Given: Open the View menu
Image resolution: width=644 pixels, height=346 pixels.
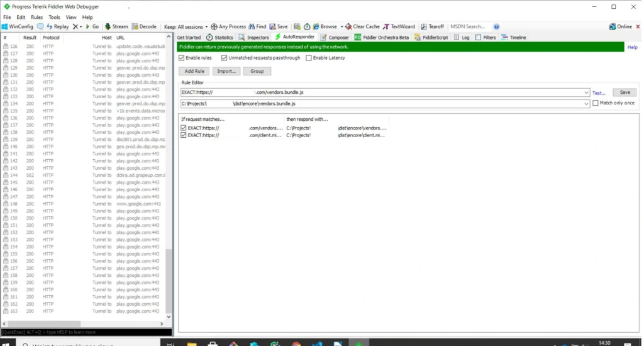Looking at the screenshot, I should [x=71, y=17].
